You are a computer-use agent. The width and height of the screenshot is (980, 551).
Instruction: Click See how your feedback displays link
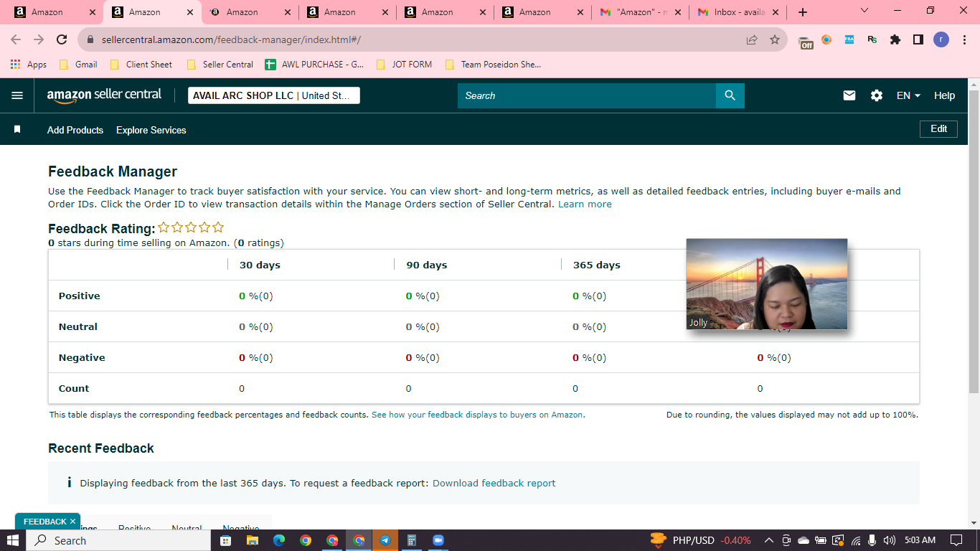pyautogui.click(x=478, y=415)
